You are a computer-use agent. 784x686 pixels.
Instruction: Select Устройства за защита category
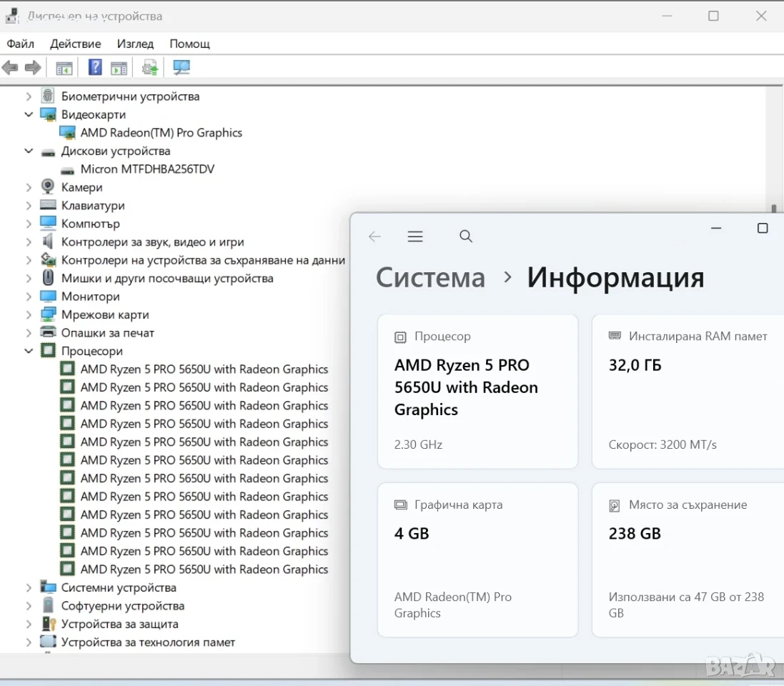click(119, 624)
